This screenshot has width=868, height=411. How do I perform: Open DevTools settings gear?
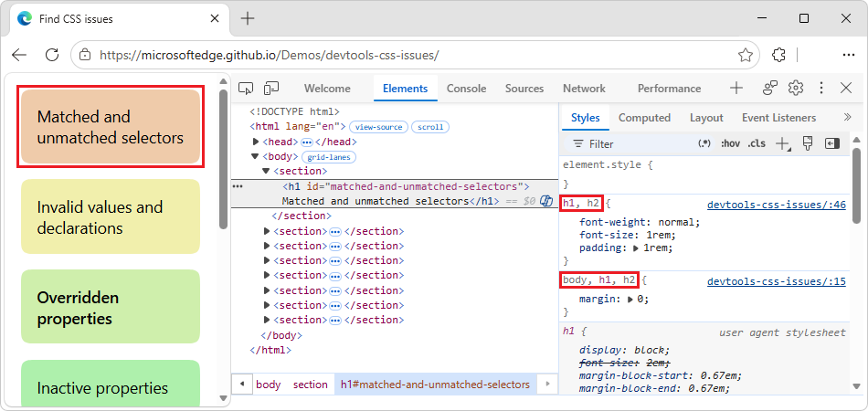point(796,88)
